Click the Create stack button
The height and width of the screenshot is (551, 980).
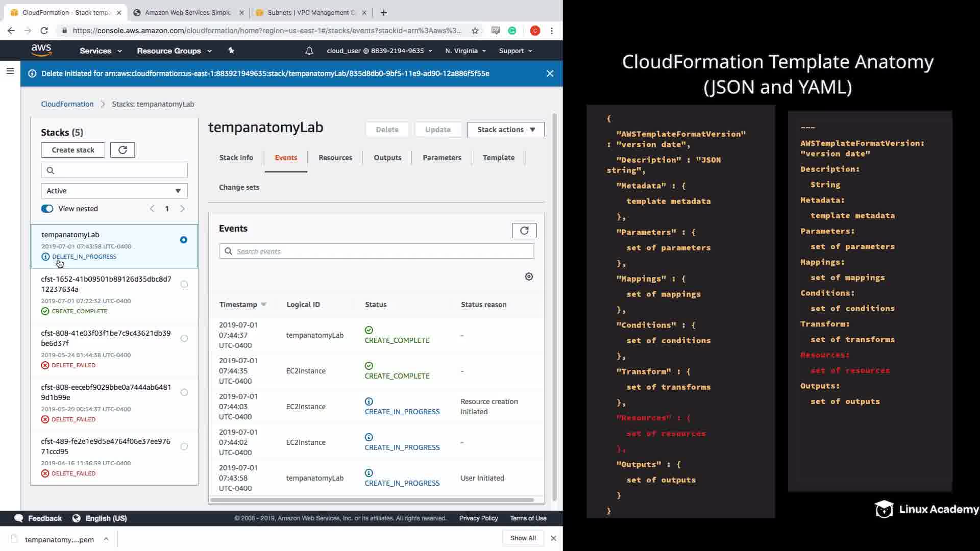pyautogui.click(x=73, y=150)
